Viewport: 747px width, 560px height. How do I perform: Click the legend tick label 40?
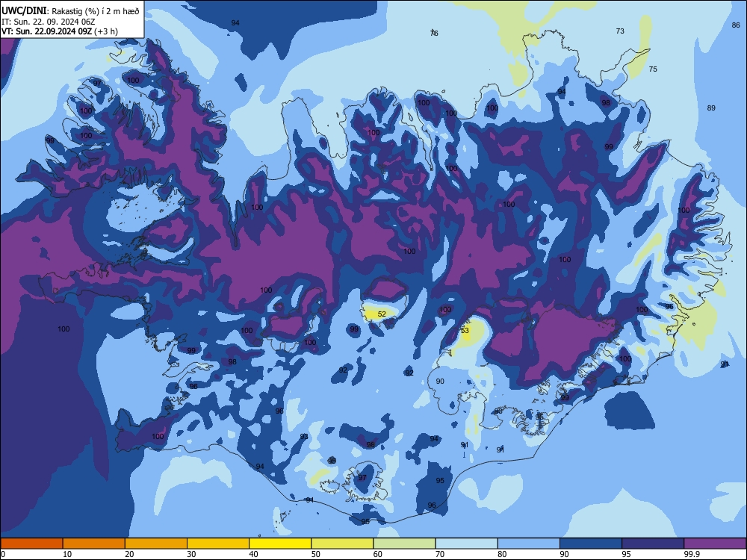point(254,554)
